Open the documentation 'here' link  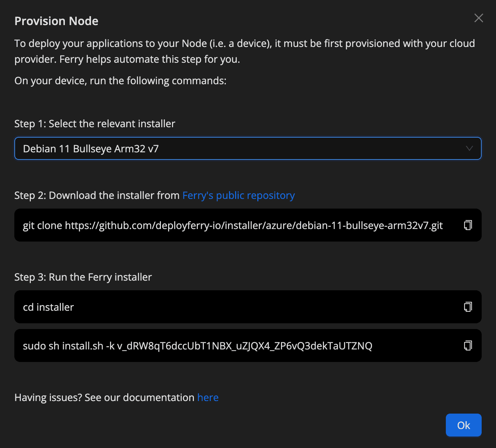coord(208,397)
